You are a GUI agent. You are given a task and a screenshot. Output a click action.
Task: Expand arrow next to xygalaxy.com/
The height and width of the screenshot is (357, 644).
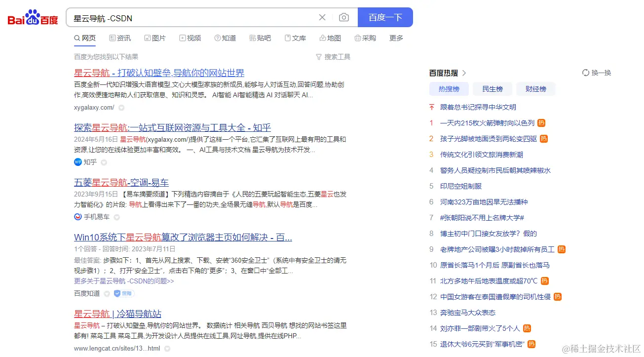click(121, 108)
